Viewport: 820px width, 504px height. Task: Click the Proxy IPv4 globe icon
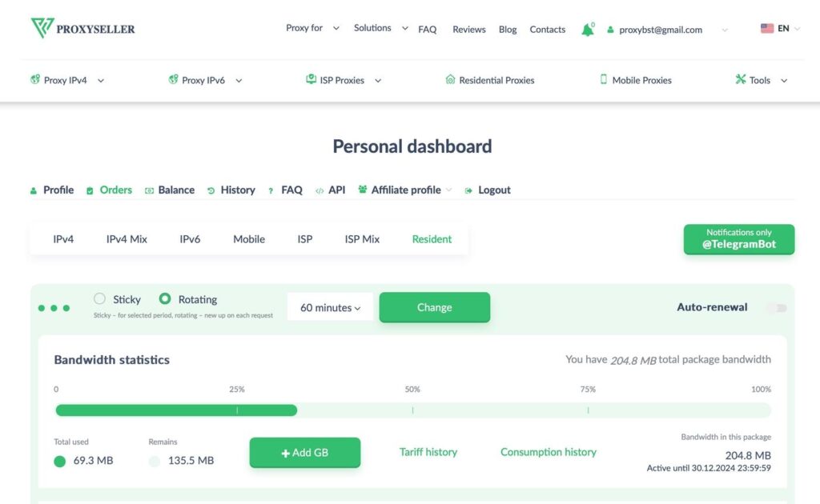pyautogui.click(x=35, y=80)
